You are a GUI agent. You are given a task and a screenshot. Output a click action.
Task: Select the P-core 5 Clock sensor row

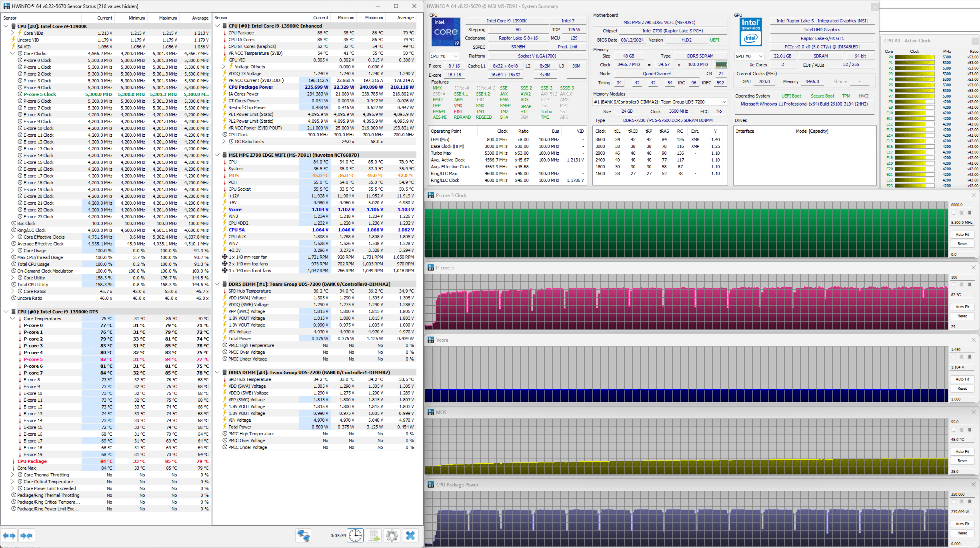106,94
